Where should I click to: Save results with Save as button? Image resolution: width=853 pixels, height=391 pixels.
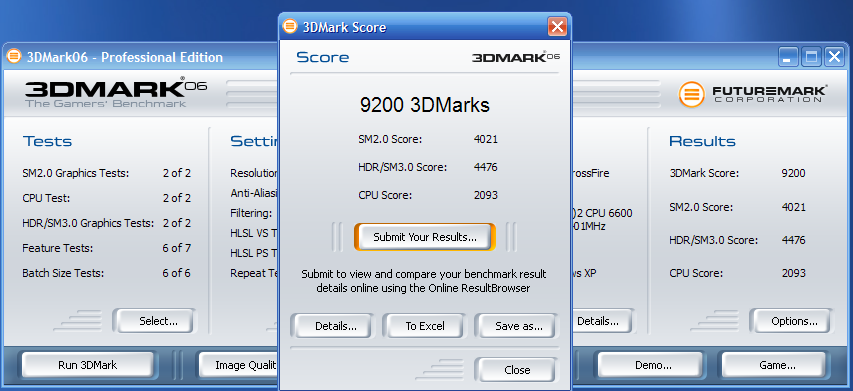pyautogui.click(x=518, y=326)
